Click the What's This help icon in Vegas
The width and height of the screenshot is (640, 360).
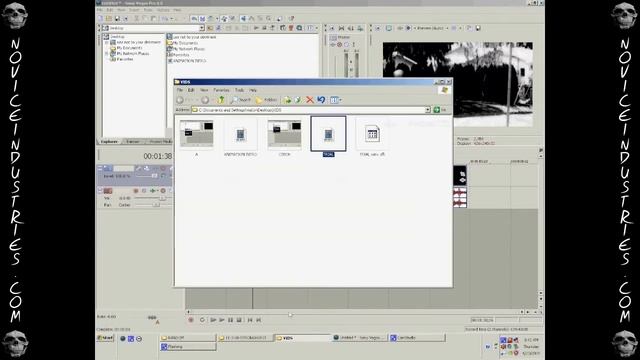pyautogui.click(x=291, y=18)
